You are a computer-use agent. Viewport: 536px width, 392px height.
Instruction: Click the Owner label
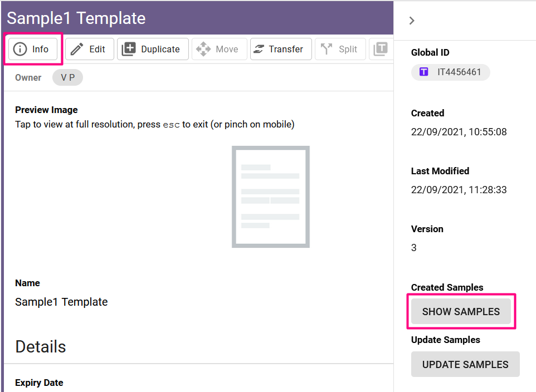coord(28,77)
